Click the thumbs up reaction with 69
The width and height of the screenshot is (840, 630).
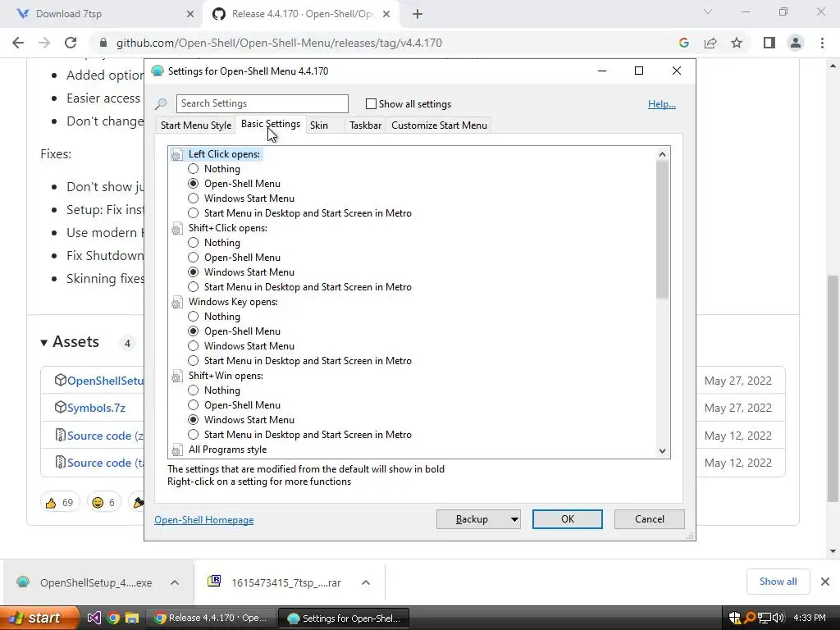click(x=59, y=503)
